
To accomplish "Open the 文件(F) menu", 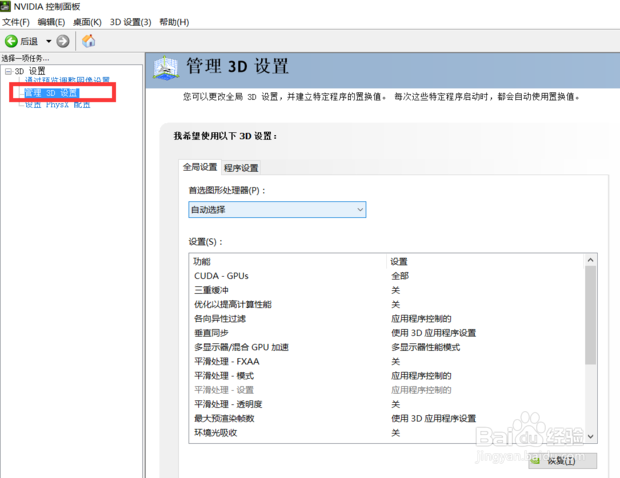I will [x=16, y=22].
